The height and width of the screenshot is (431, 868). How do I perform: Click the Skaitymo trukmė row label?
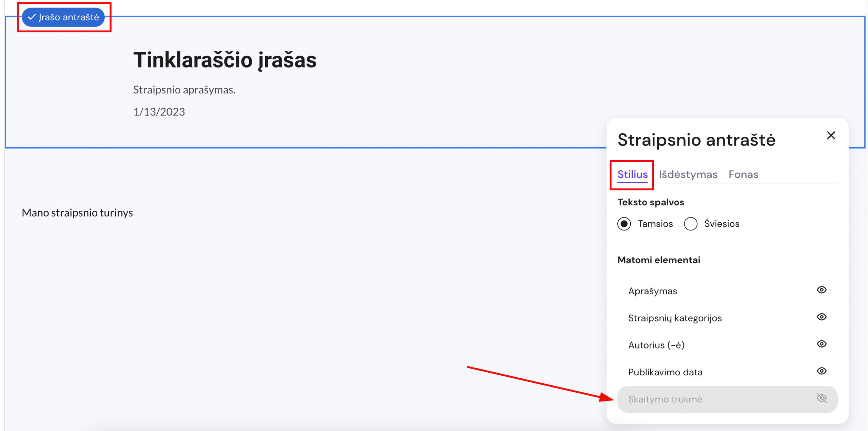pos(665,399)
